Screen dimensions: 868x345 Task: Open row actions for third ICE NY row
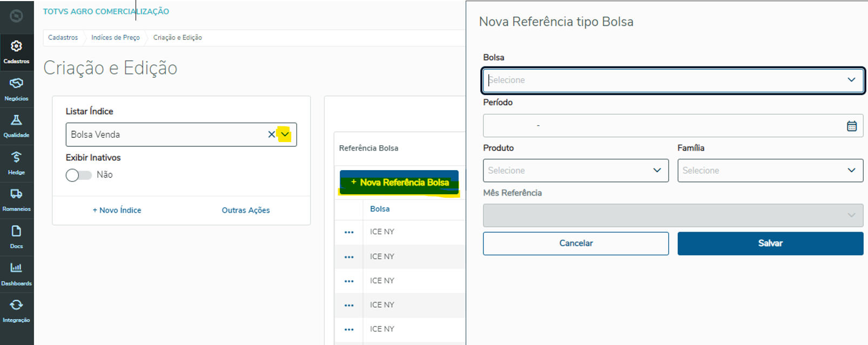[349, 281]
